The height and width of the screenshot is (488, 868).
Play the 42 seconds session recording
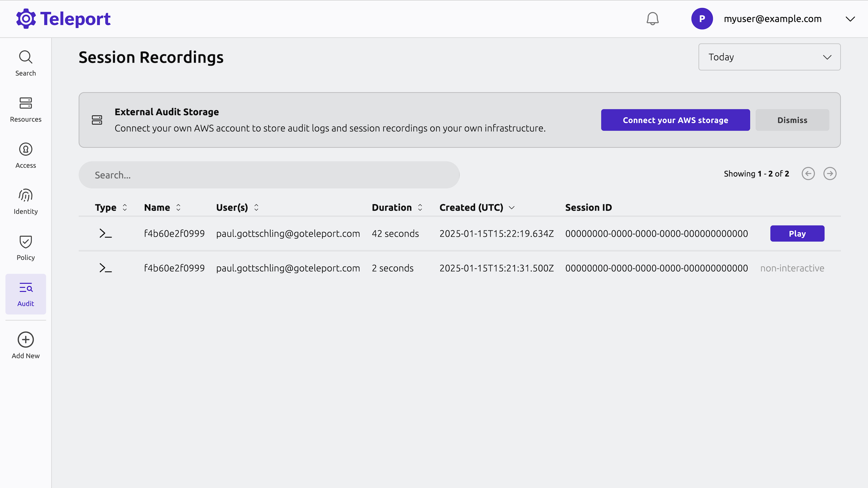pyautogui.click(x=797, y=233)
